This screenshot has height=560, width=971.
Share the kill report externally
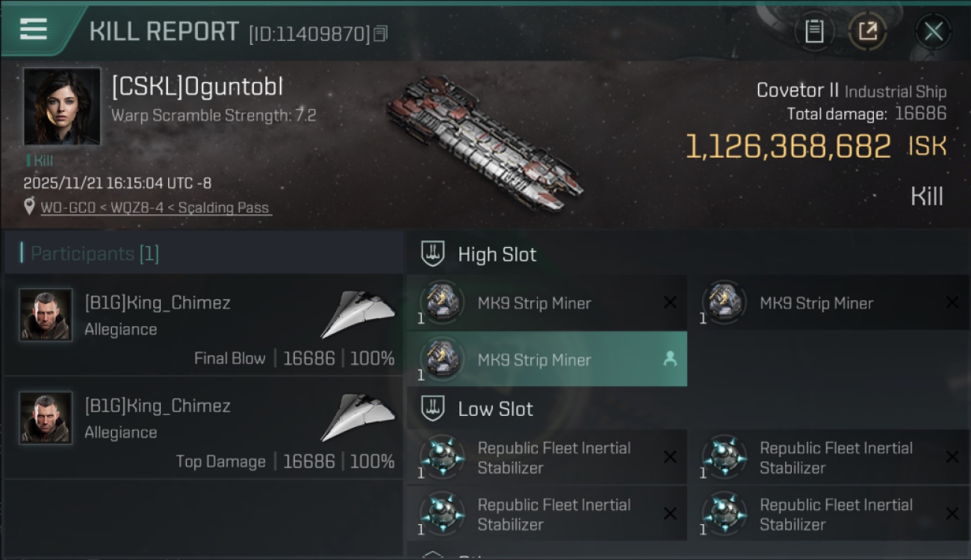click(867, 31)
